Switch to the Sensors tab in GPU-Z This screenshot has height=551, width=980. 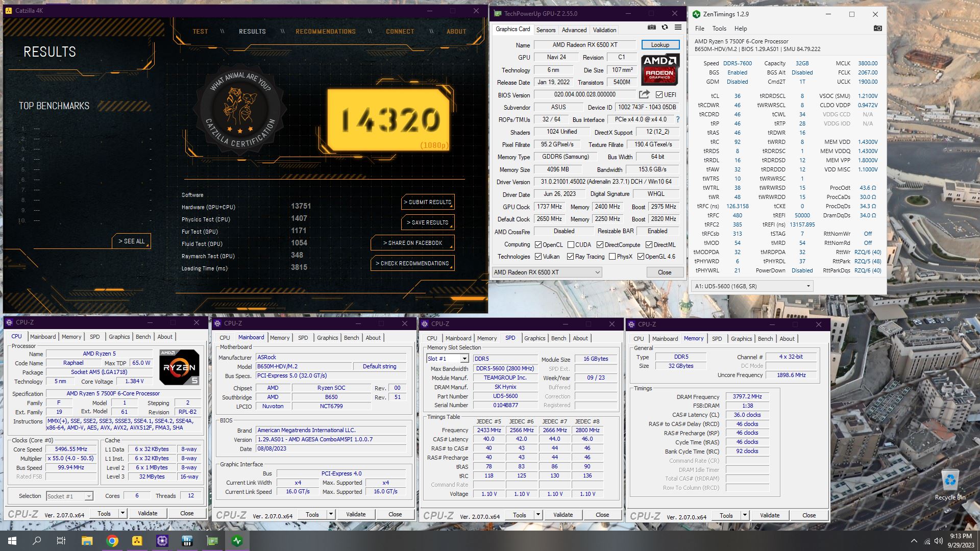click(x=546, y=30)
